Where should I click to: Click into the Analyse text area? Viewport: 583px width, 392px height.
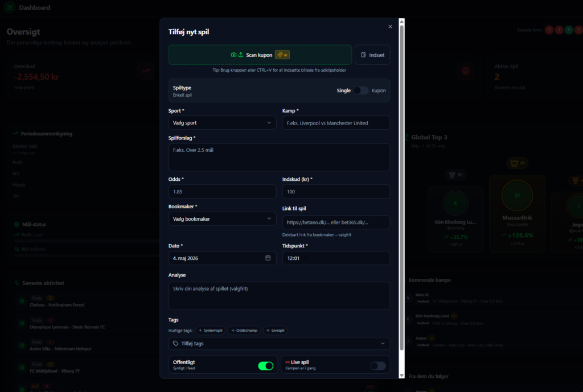click(279, 296)
